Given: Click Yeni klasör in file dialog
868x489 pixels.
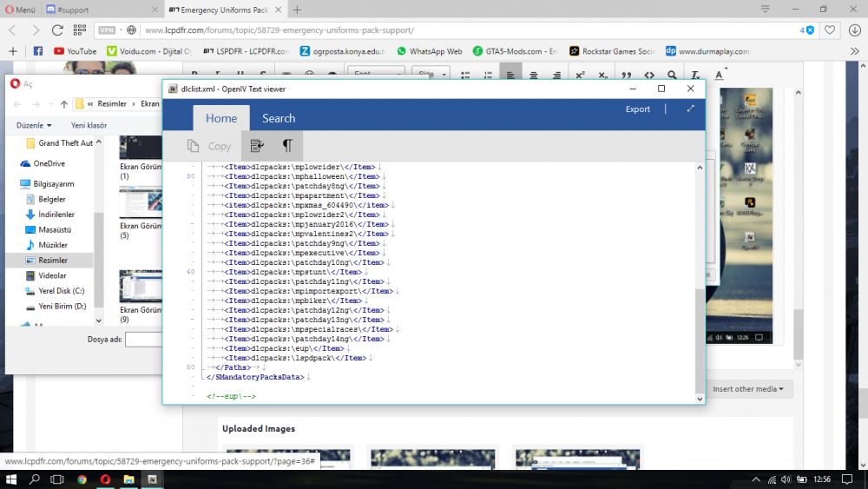Looking at the screenshot, I should tap(89, 125).
